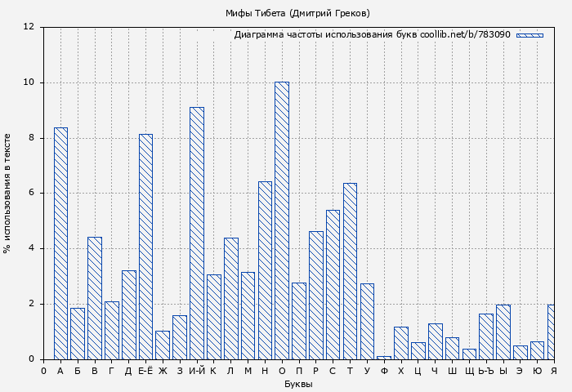Select the bar for letter С
The height and width of the screenshot is (392, 572).
pyautogui.click(x=333, y=284)
